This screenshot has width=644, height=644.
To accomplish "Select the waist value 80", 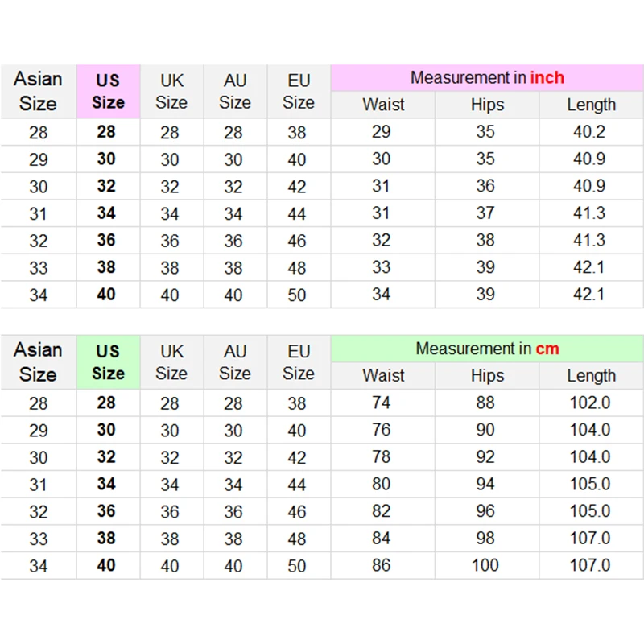I will pyautogui.click(x=382, y=485).
